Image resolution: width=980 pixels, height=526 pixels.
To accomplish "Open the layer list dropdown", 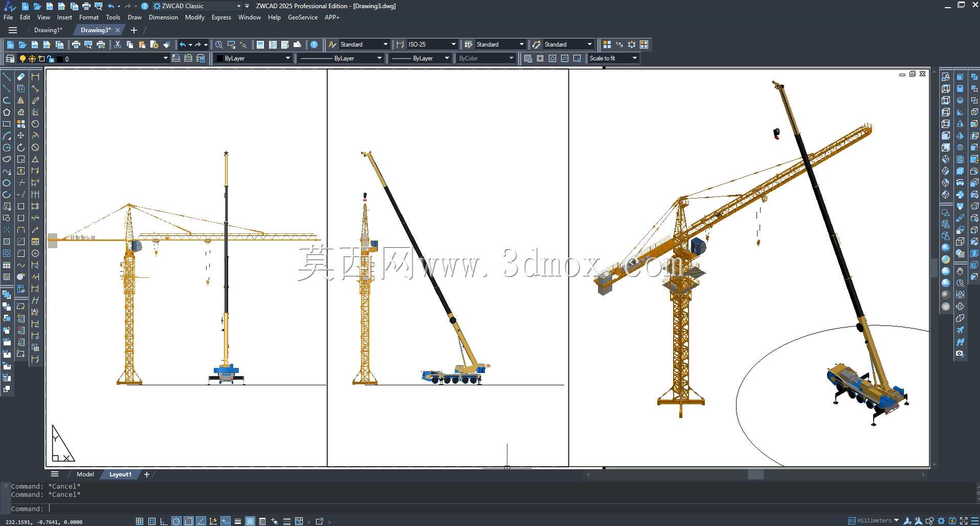I will coord(165,58).
